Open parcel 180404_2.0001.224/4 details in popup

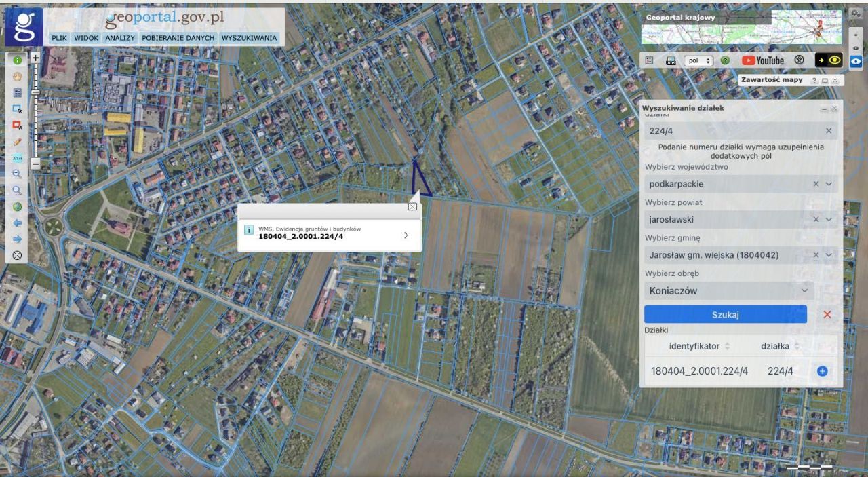tap(406, 235)
